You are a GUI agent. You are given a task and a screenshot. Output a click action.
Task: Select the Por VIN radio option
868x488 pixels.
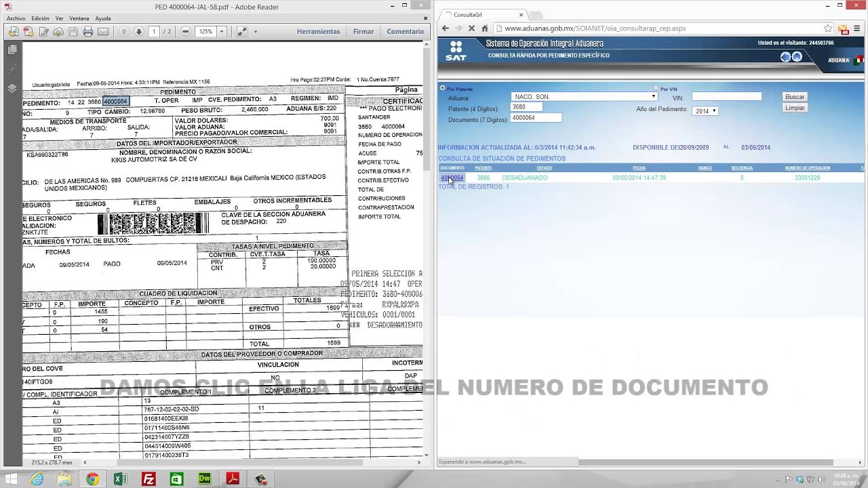(656, 89)
